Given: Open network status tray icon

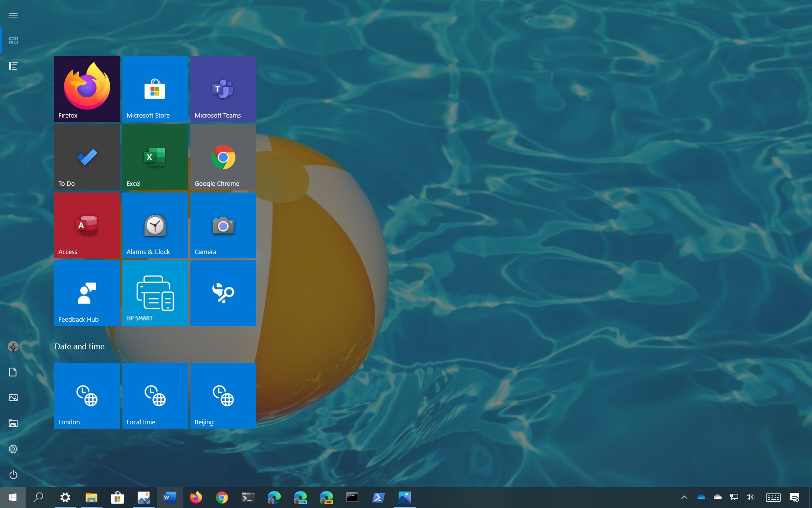Looking at the screenshot, I should pos(734,497).
